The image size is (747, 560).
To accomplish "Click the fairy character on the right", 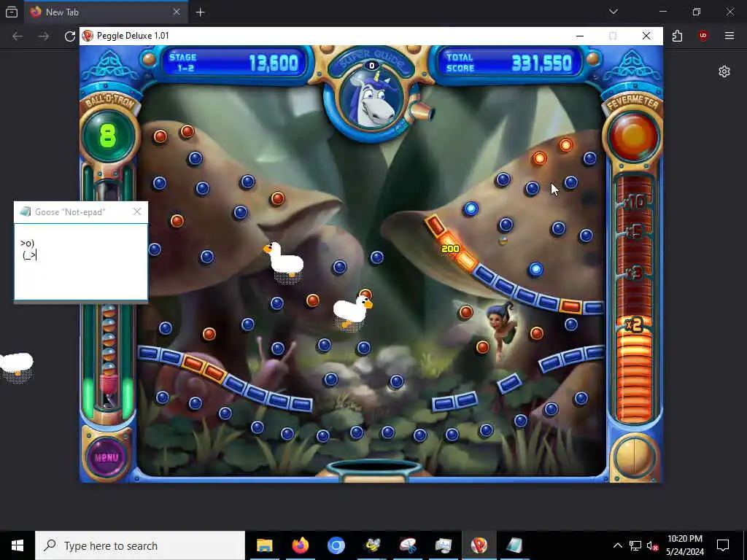I will (x=502, y=330).
